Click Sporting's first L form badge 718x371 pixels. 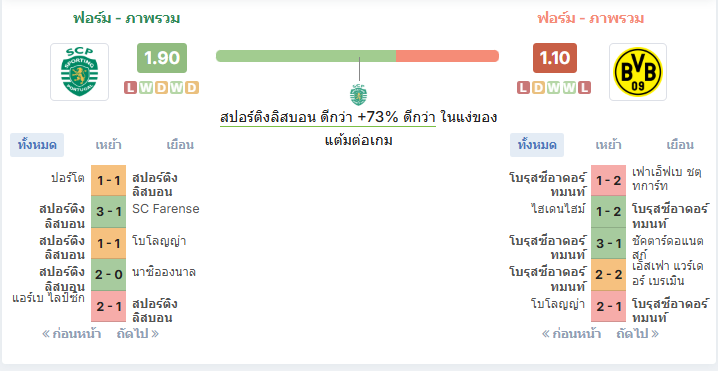point(131,87)
